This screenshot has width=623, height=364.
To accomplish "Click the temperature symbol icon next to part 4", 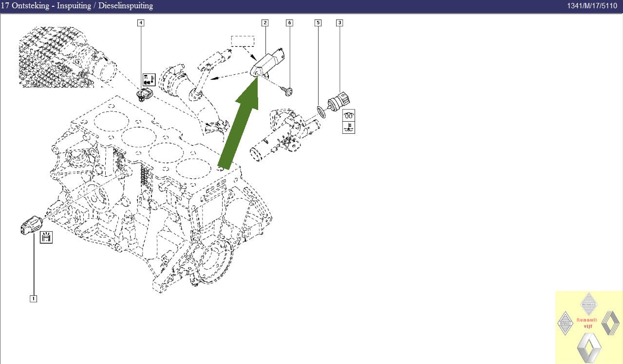I will click(x=148, y=80).
